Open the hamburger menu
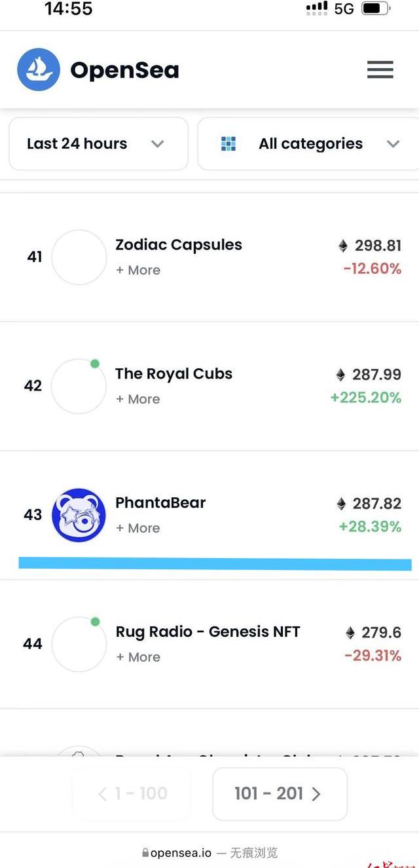The width and height of the screenshot is (419, 868). coord(380,69)
